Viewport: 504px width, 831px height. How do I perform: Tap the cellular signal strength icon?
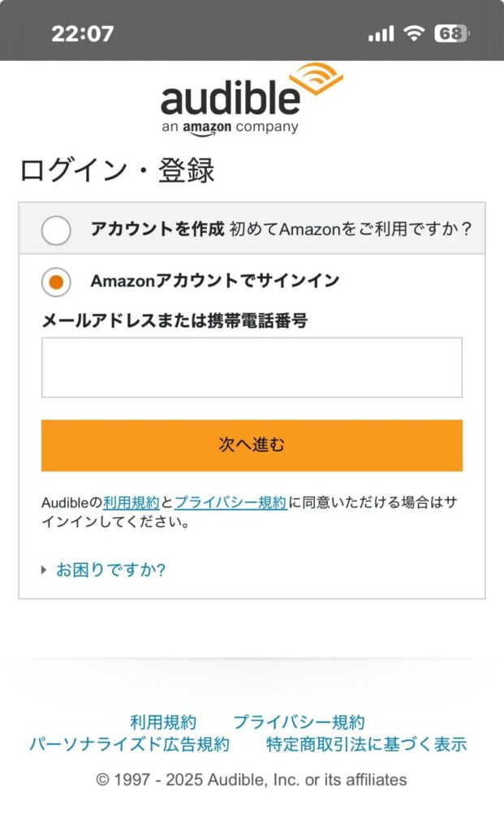380,34
